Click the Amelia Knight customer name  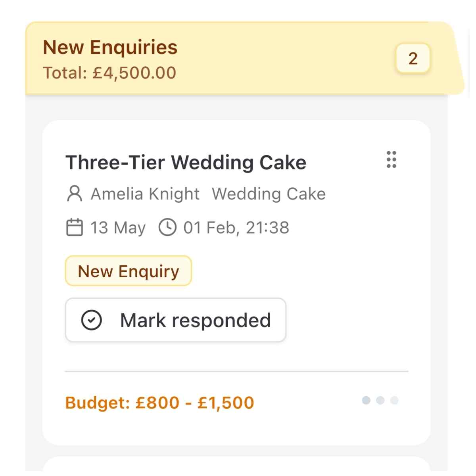click(x=145, y=194)
